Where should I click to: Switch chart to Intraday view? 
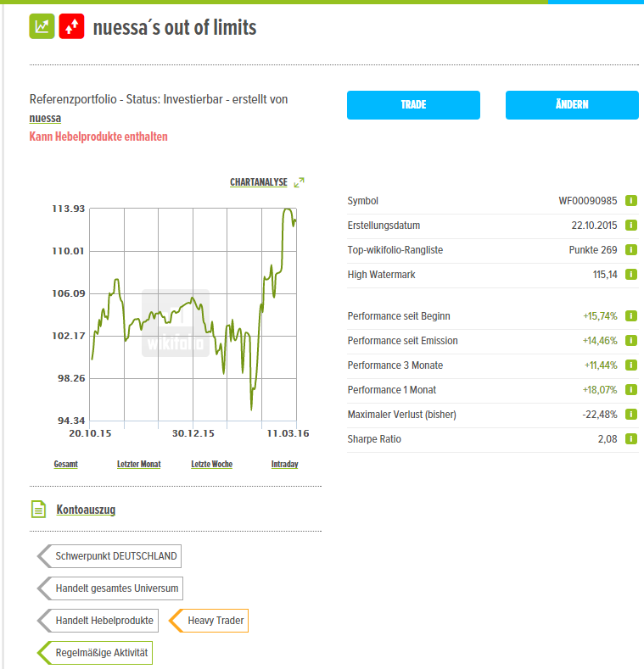point(284,465)
